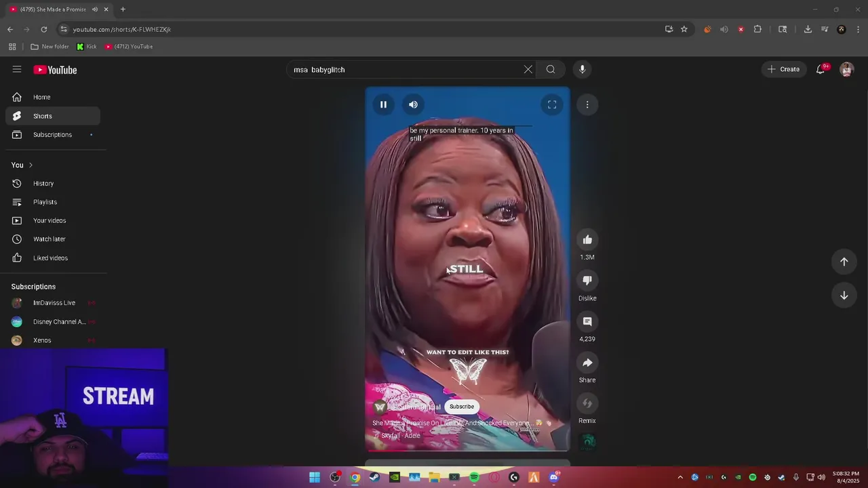
Task: Open Kick bookmark
Action: pyautogui.click(x=86, y=47)
